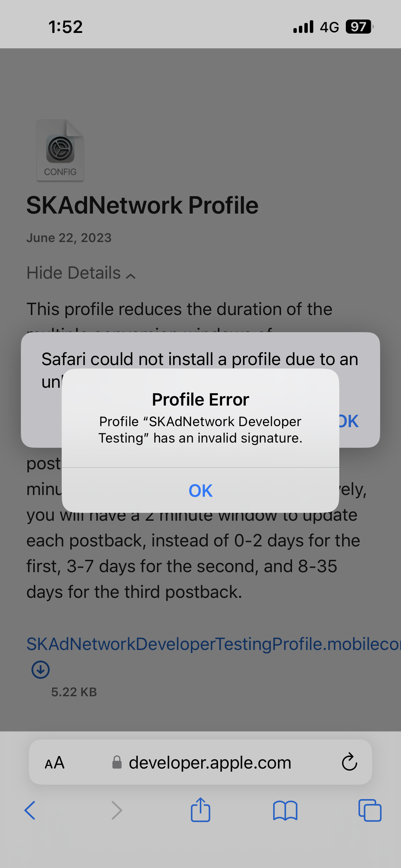Tap OK in the Safari alert behind
The width and height of the screenshot is (401, 868).
[x=349, y=421]
